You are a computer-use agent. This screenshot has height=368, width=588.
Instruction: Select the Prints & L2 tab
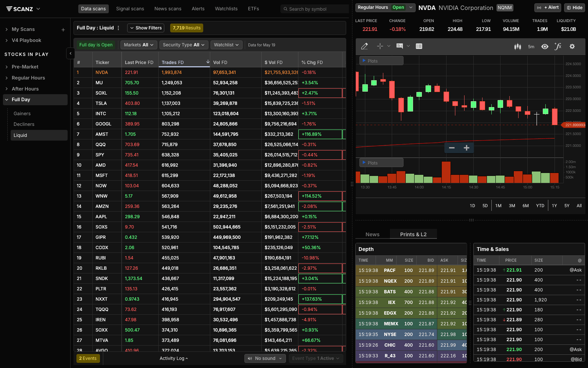coord(413,234)
